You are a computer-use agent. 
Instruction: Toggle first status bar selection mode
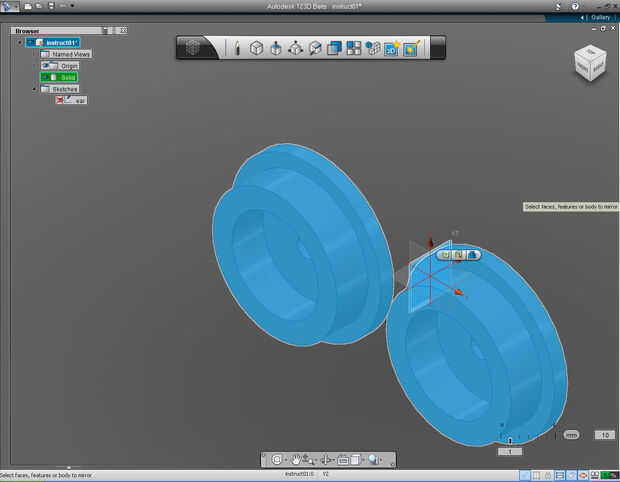click(524, 475)
